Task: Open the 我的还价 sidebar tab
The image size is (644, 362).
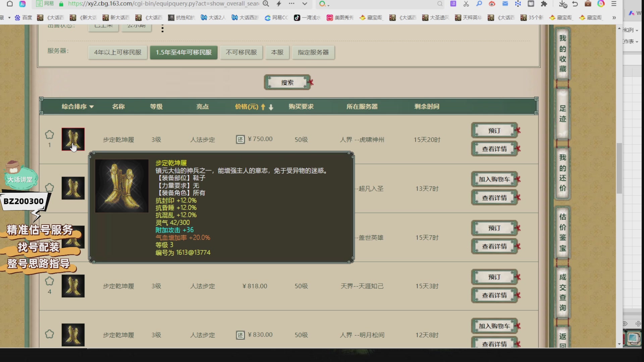Action: pyautogui.click(x=562, y=173)
